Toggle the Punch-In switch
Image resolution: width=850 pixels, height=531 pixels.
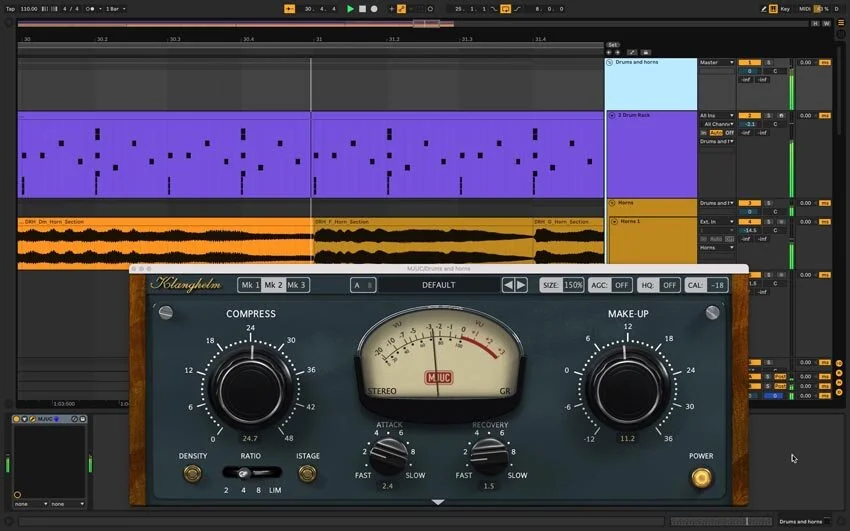coord(493,9)
